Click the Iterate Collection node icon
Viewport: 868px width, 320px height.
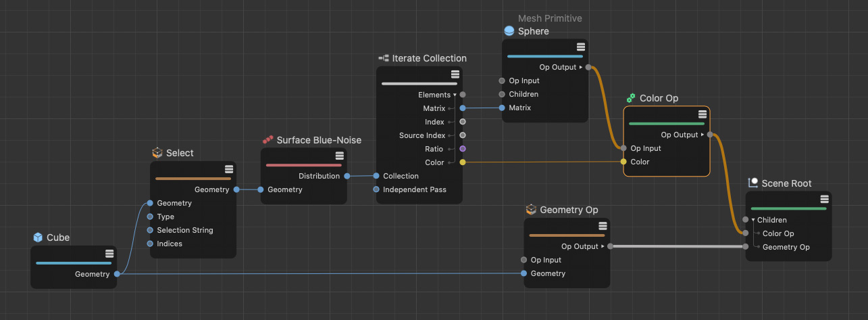(383, 58)
